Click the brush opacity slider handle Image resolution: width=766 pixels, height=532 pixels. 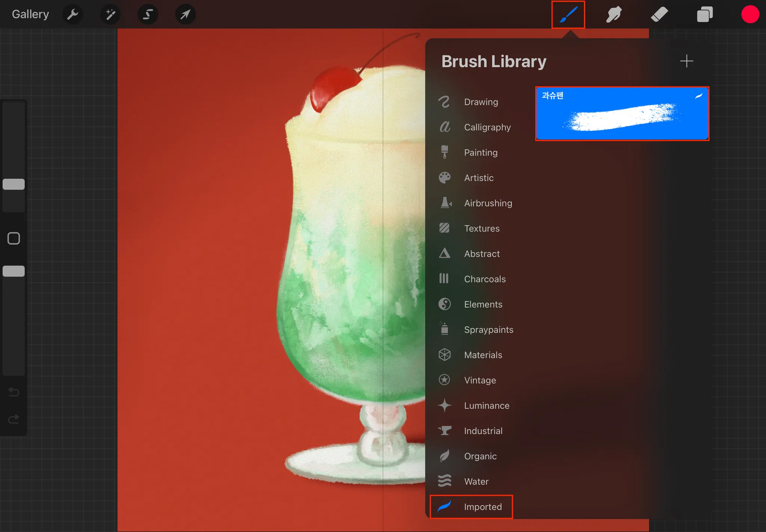click(14, 271)
